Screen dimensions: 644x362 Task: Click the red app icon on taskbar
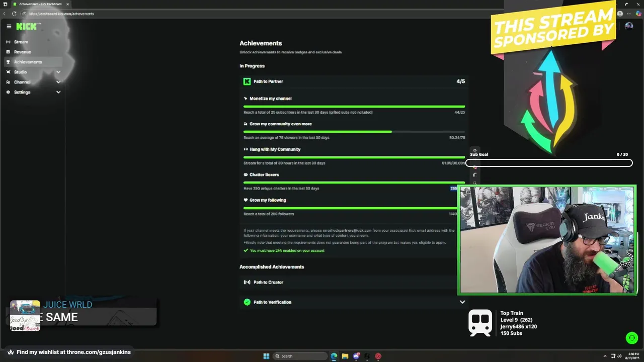click(x=378, y=356)
